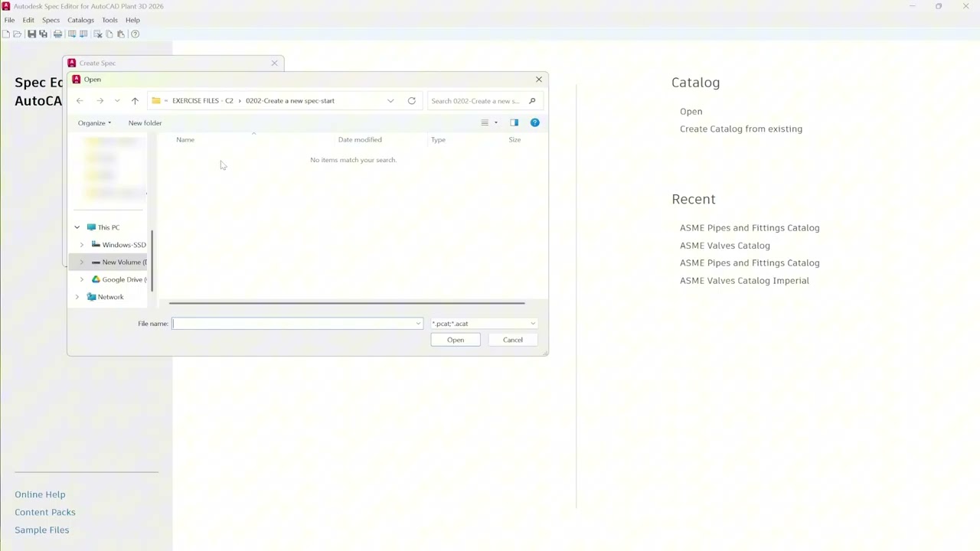Viewport: 980px width, 551px height.
Task: Sort by Name column header
Action: point(185,140)
